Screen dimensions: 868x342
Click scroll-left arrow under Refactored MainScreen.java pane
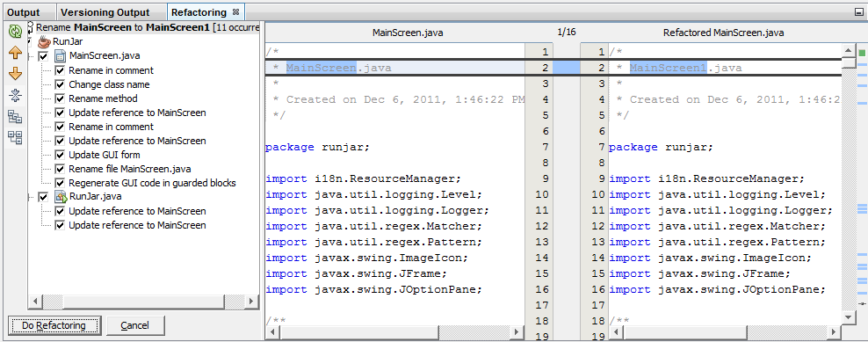pyautogui.click(x=616, y=332)
